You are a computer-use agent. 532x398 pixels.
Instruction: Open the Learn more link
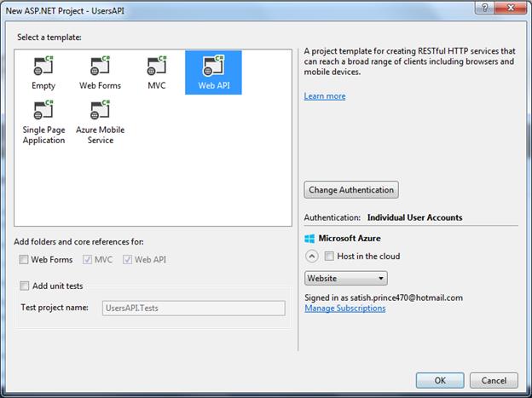[x=325, y=96]
